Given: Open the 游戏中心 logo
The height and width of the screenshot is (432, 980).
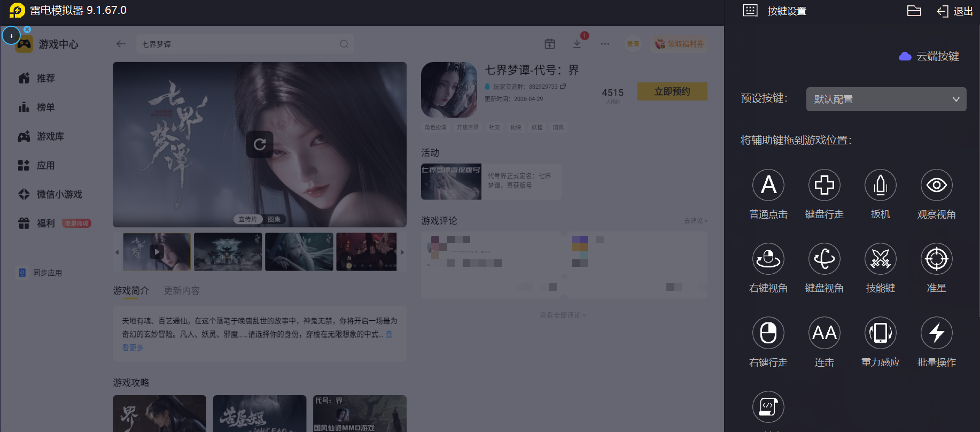Looking at the screenshot, I should (46, 44).
